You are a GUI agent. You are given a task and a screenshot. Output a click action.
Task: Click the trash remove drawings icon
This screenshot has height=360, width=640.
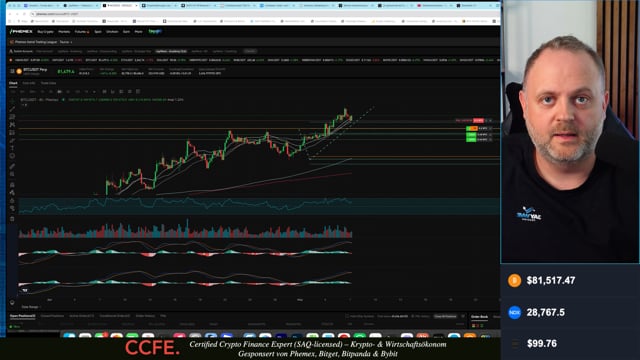pyautogui.click(x=12, y=219)
